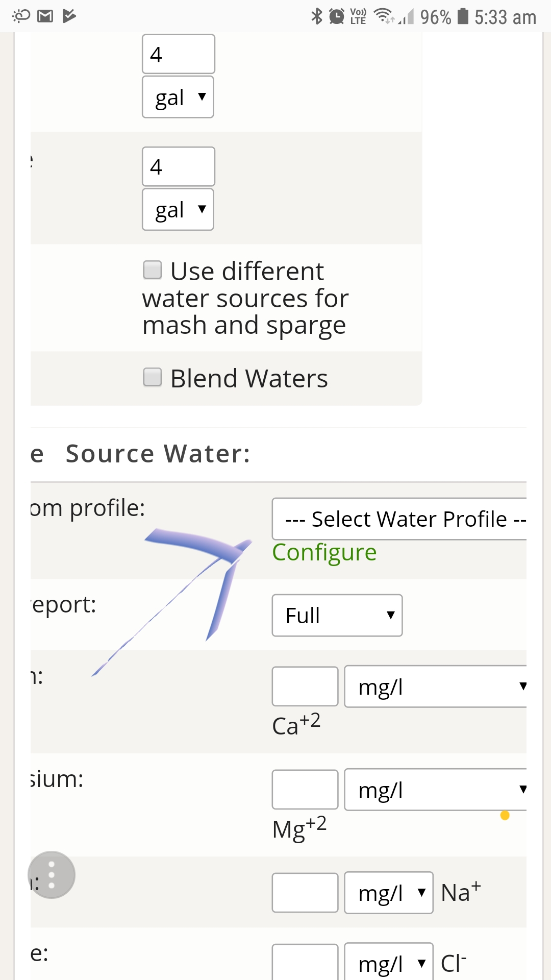Tap the weather notification icon in status bar
Viewport: 551px width, 980px height.
click(x=21, y=16)
